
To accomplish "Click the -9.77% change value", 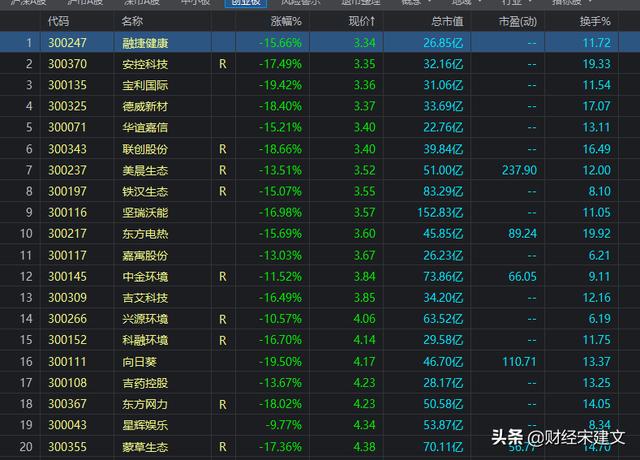I will [x=284, y=425].
